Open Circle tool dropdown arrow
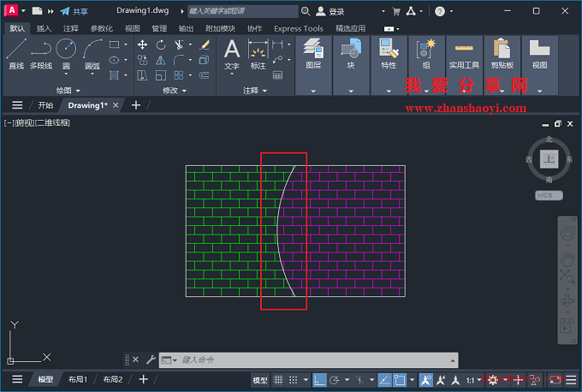This screenshot has width=582, height=392. pyautogui.click(x=66, y=74)
